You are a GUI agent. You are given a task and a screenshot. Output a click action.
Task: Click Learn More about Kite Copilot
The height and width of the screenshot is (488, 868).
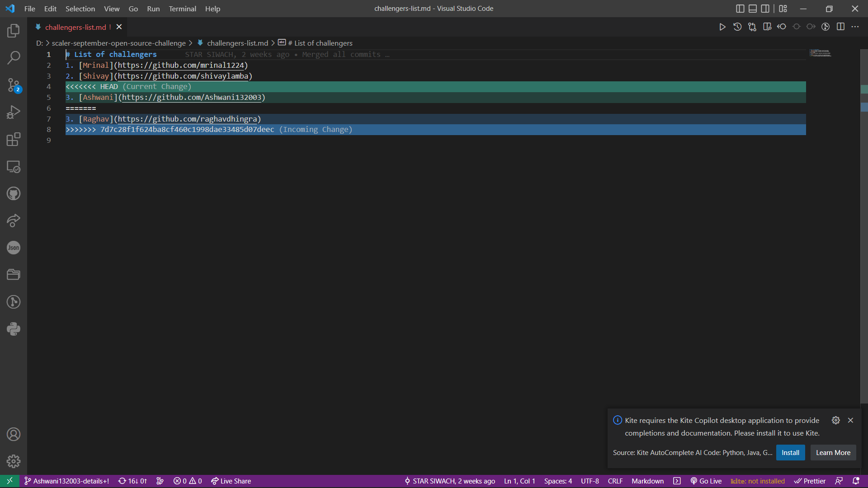pos(833,452)
